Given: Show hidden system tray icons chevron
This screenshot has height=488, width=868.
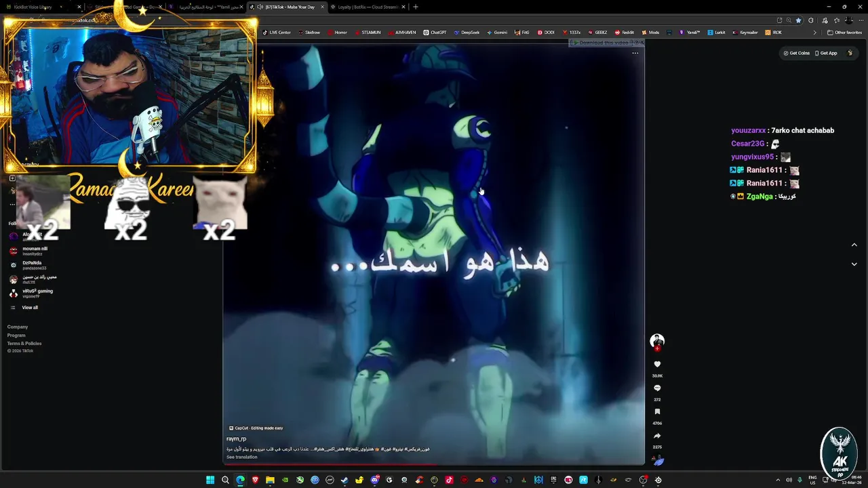Looking at the screenshot, I should click(778, 480).
